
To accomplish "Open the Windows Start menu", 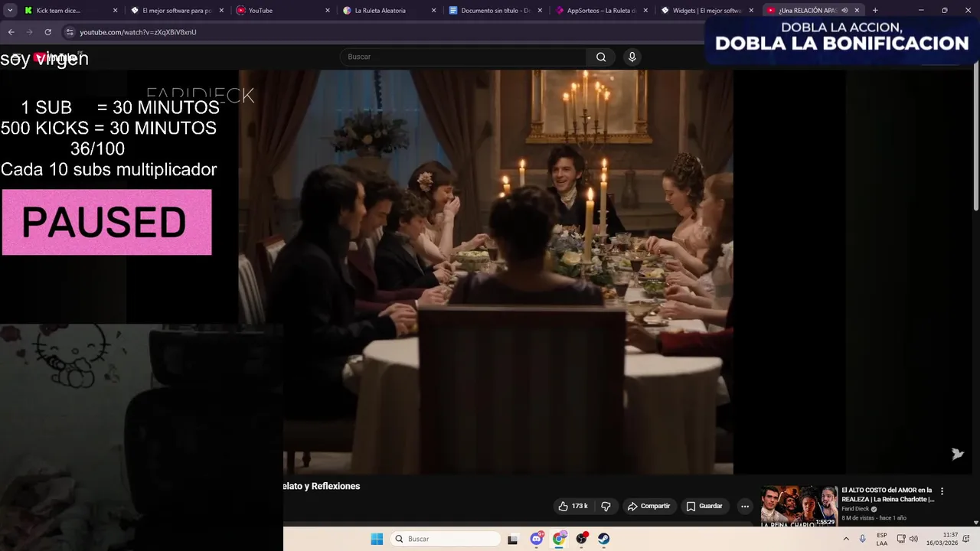I will click(377, 539).
